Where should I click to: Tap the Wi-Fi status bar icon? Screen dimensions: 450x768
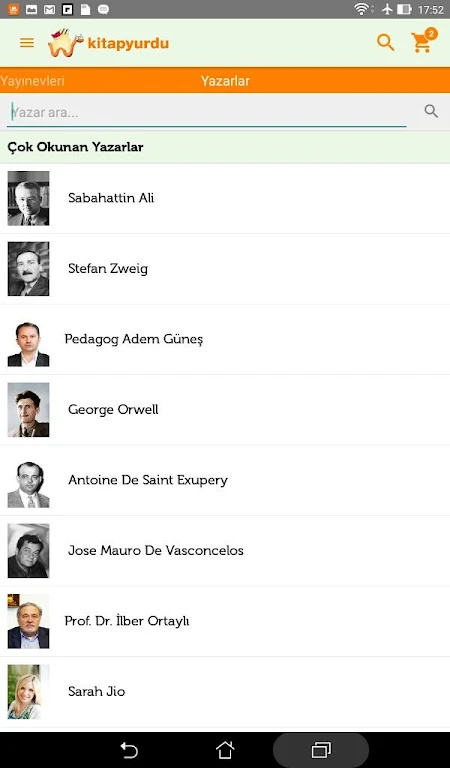[362, 9]
